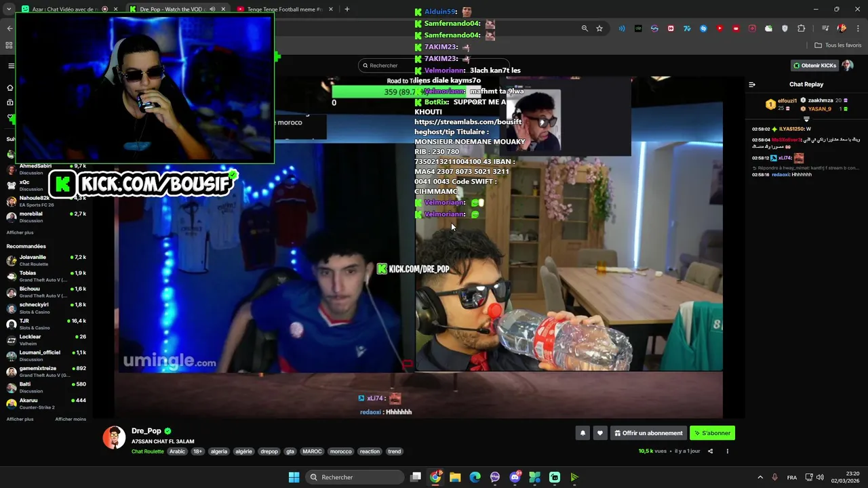Click the algeria tag
Image resolution: width=868 pixels, height=488 pixels.
pyautogui.click(x=219, y=451)
